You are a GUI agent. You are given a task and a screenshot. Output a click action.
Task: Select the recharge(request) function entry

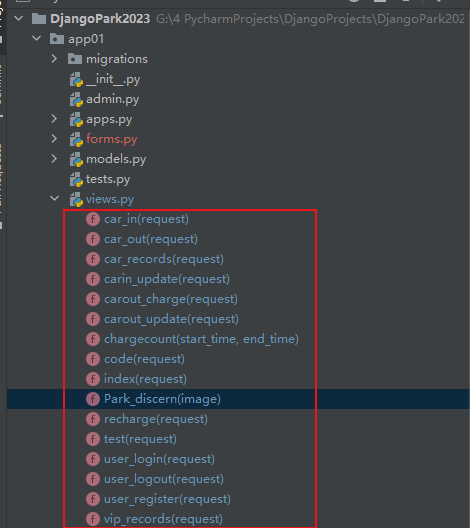point(156,419)
